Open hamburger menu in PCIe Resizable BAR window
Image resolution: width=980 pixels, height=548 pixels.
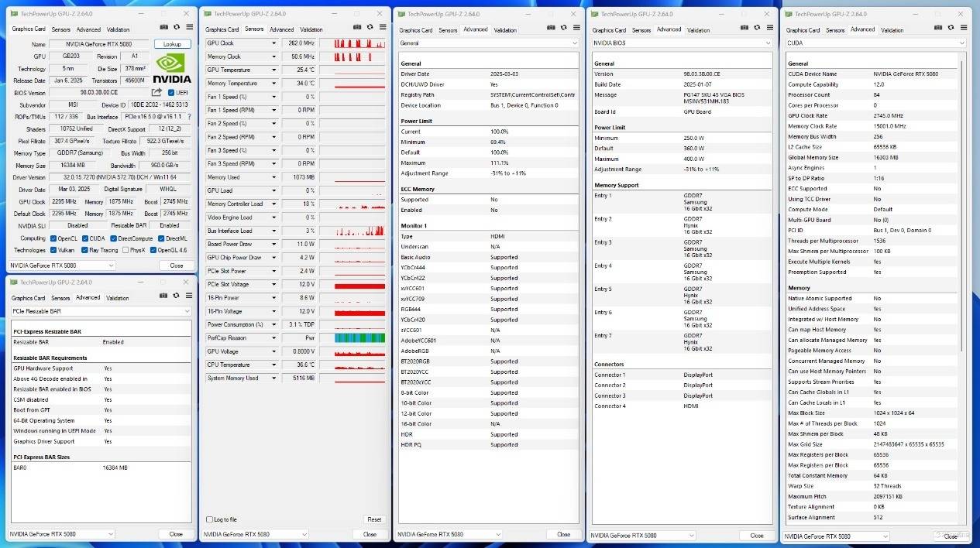[187, 296]
